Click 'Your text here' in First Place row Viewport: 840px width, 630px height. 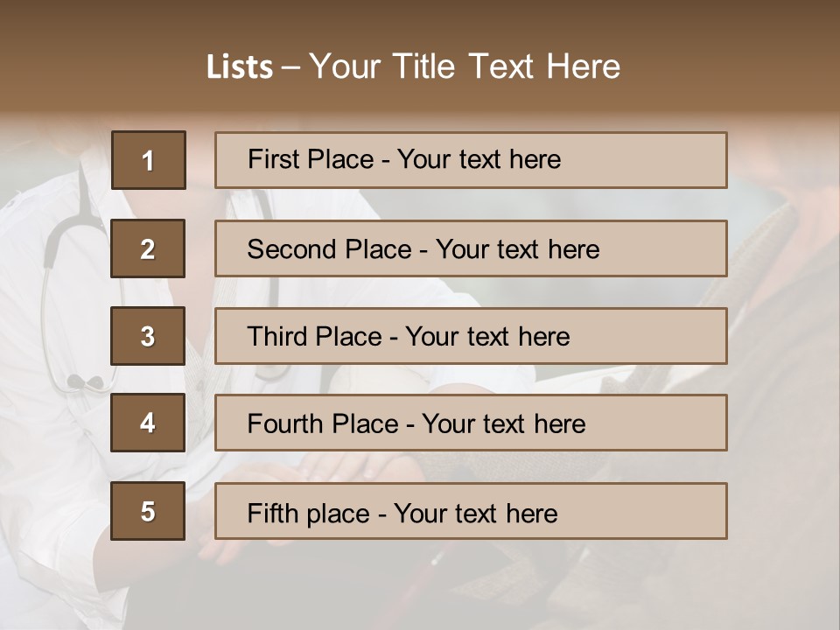coord(479,159)
